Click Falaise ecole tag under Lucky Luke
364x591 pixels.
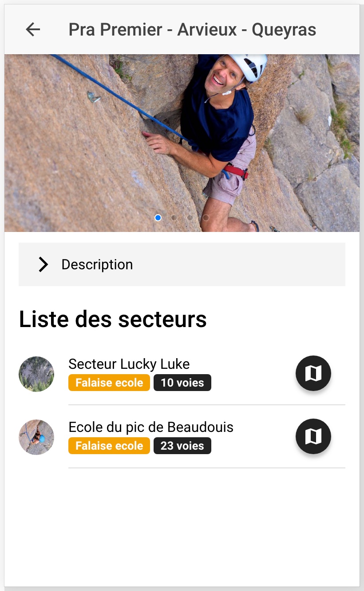click(109, 383)
